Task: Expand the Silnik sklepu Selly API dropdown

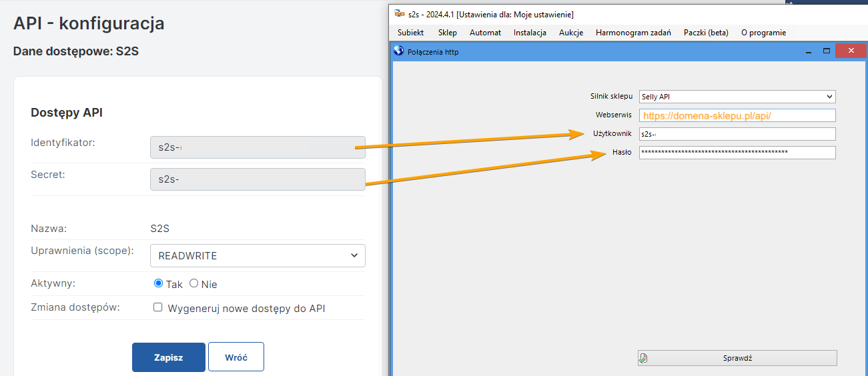Action: (737, 97)
